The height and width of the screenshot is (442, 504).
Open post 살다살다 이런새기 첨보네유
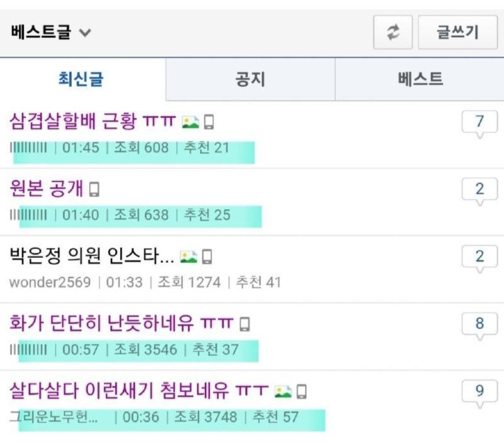pos(139,390)
